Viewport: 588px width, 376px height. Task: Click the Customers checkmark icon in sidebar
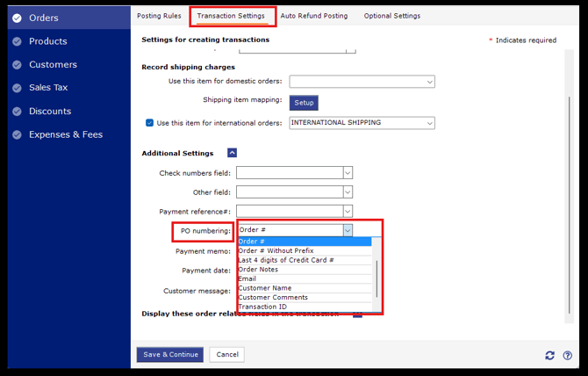tap(18, 65)
